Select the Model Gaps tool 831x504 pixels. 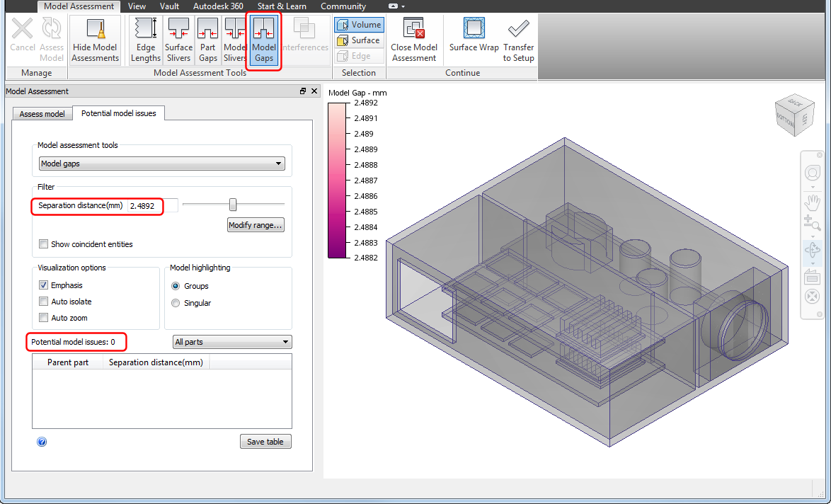click(263, 40)
